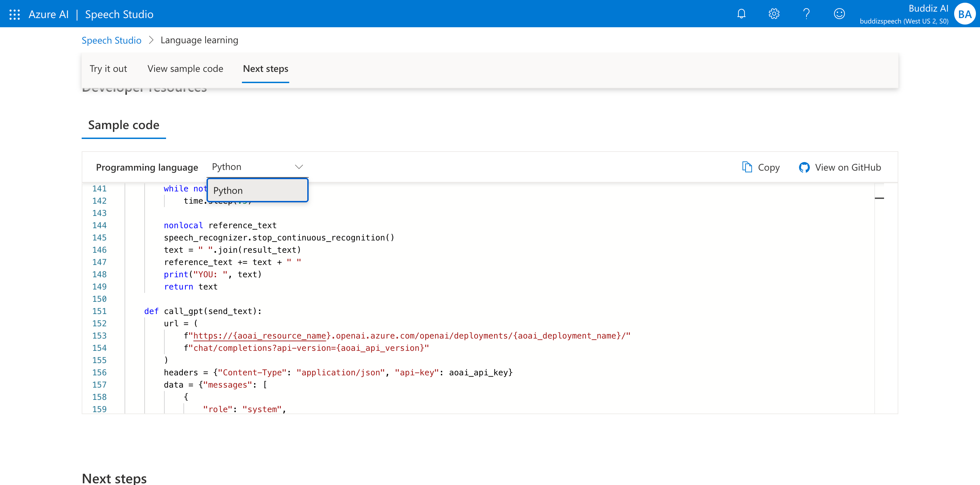Click line number 151
980x485 pixels.
tap(99, 311)
